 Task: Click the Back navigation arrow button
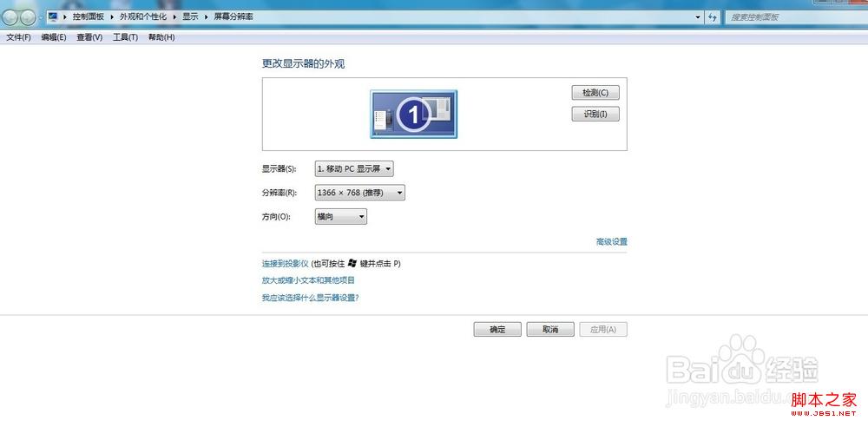tap(10, 17)
